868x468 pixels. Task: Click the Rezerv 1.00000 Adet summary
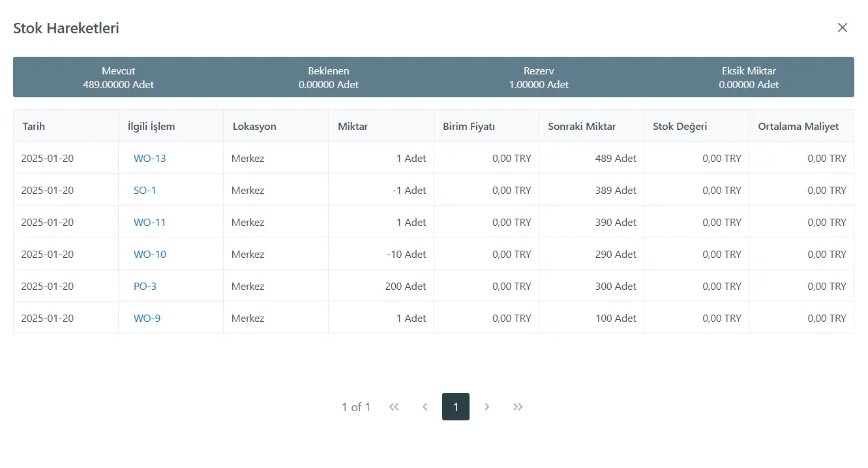pyautogui.click(x=539, y=77)
